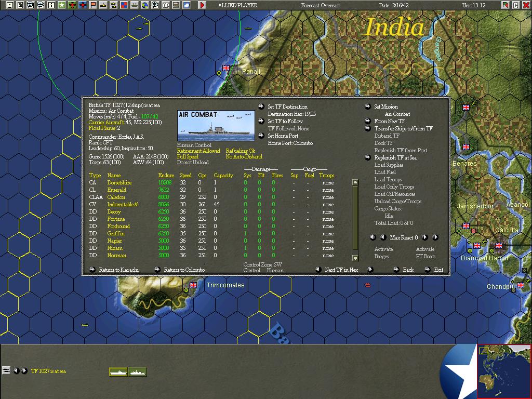The height and width of the screenshot is (399, 532).
Task: Select the save game disk icon
Action: click(10, 5)
